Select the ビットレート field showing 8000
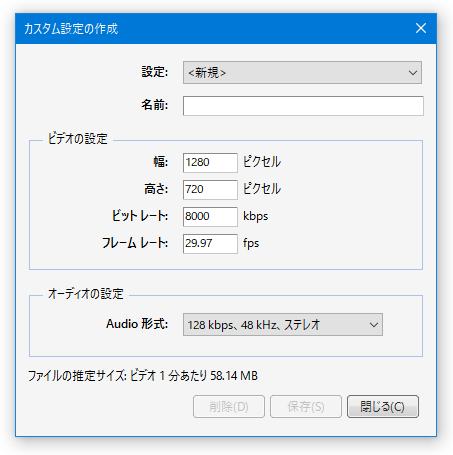 pyautogui.click(x=210, y=217)
